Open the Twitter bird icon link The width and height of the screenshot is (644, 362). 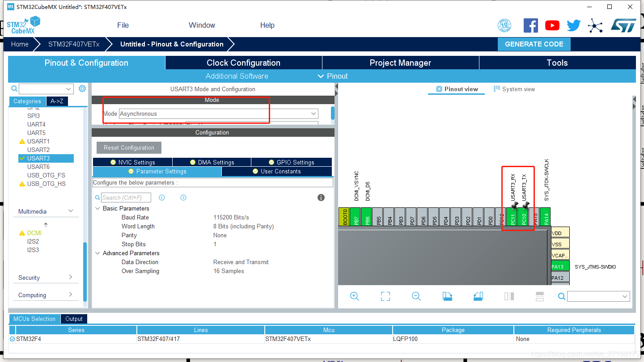pyautogui.click(x=574, y=25)
